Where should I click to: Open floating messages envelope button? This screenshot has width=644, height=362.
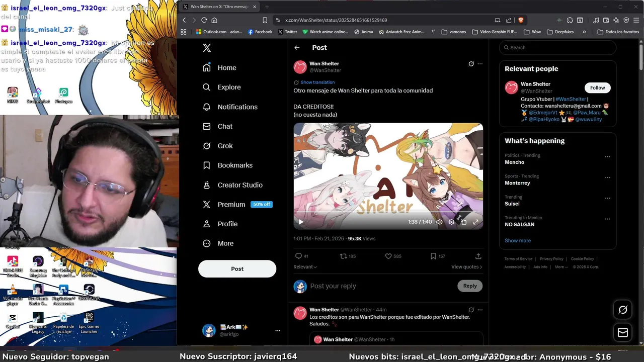[623, 332]
